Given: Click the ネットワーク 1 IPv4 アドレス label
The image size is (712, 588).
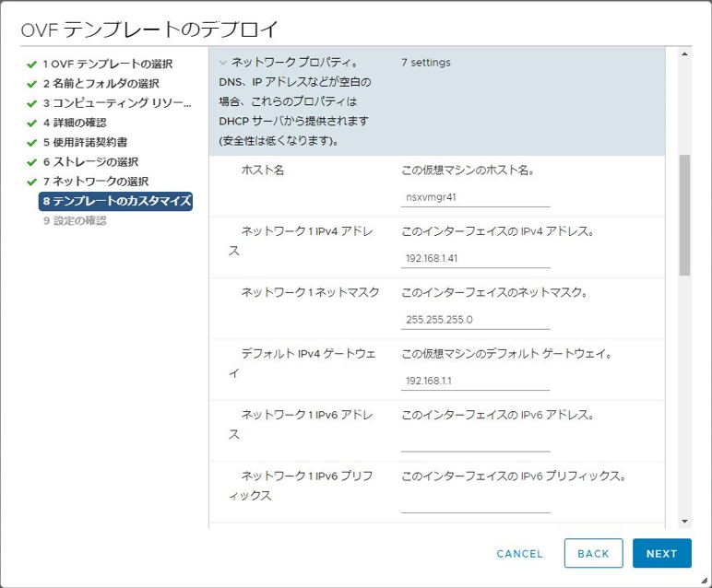Looking at the screenshot, I should coord(301,241).
